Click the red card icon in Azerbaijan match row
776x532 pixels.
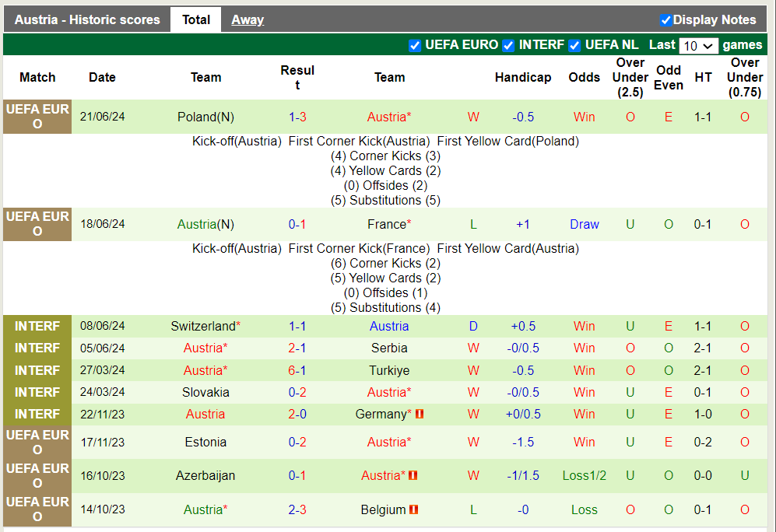pos(413,475)
